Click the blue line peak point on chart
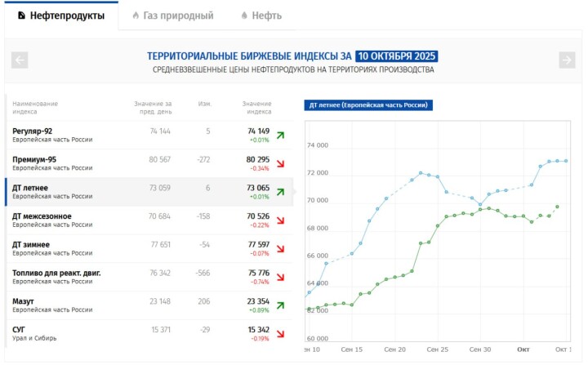Image resolution: width=588 pixels, height=365 pixels. coord(421,173)
